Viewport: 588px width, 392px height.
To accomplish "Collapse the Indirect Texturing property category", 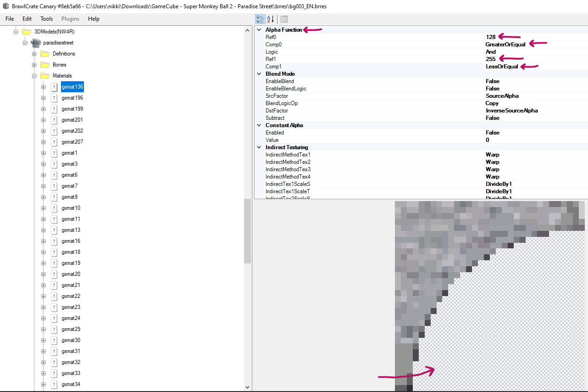I will (x=258, y=147).
